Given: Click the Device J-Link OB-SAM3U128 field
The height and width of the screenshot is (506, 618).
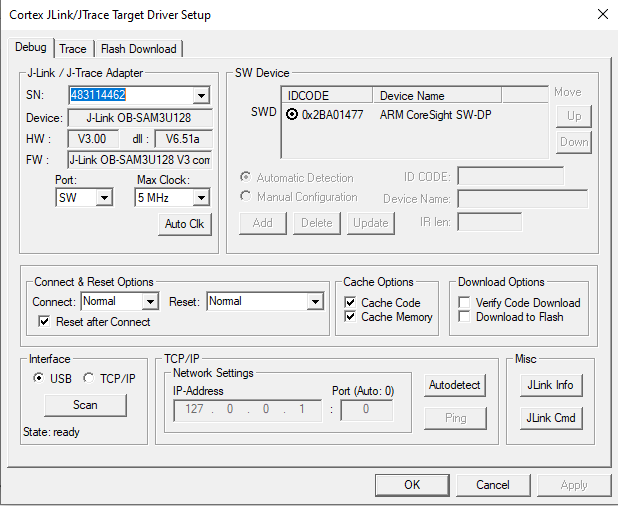Looking at the screenshot, I should (140, 118).
